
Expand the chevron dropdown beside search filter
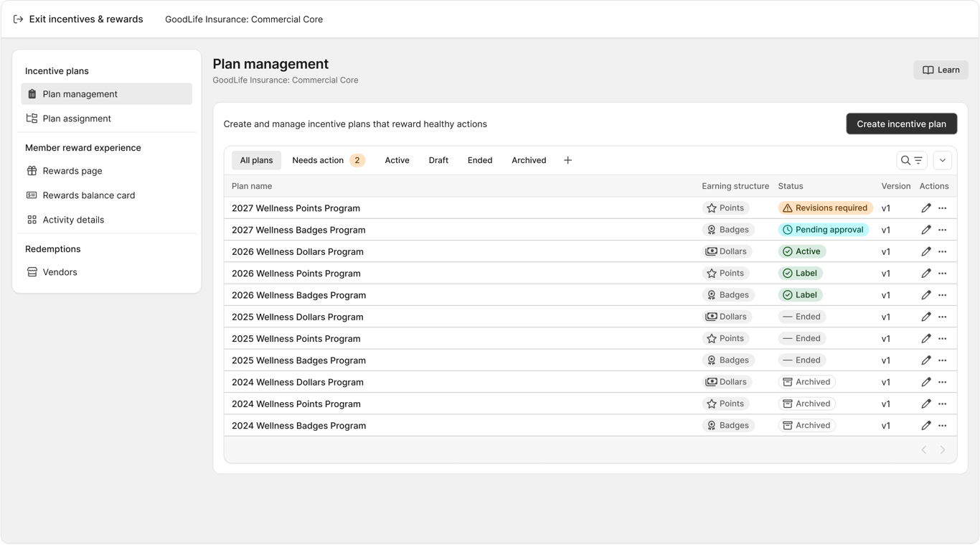[x=943, y=160]
